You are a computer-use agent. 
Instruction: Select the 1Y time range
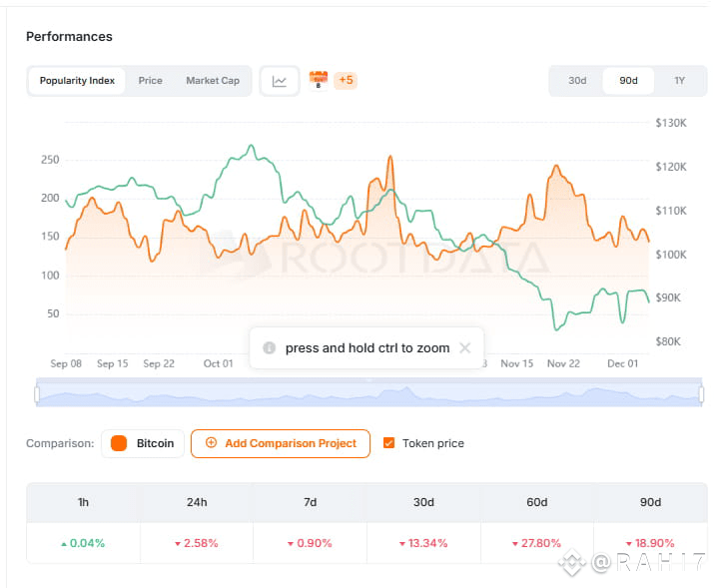tap(679, 81)
